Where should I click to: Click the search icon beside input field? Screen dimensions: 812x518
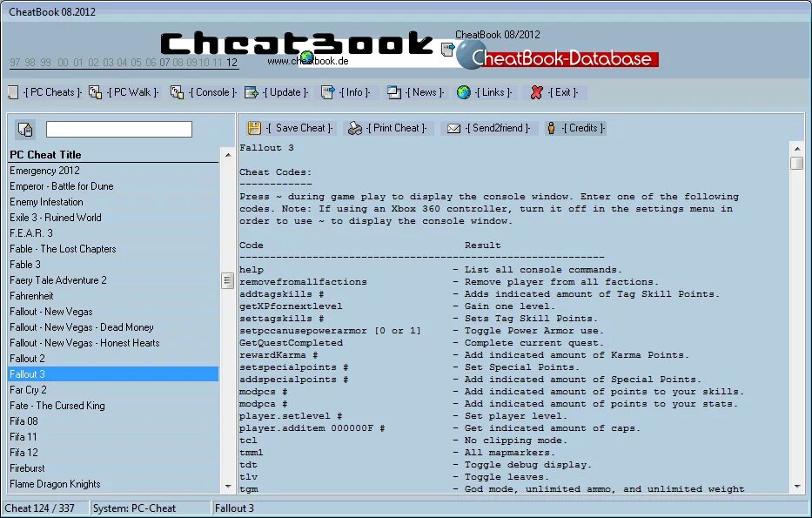(x=25, y=129)
